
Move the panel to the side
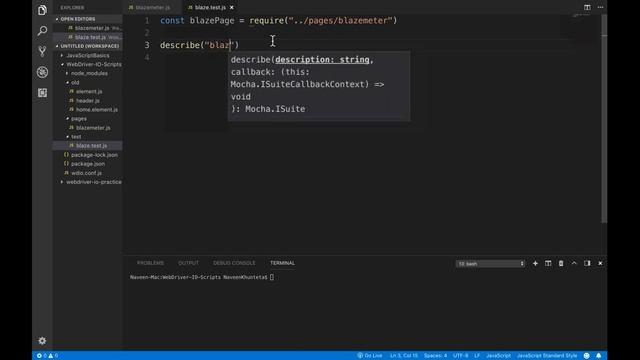(587, 264)
